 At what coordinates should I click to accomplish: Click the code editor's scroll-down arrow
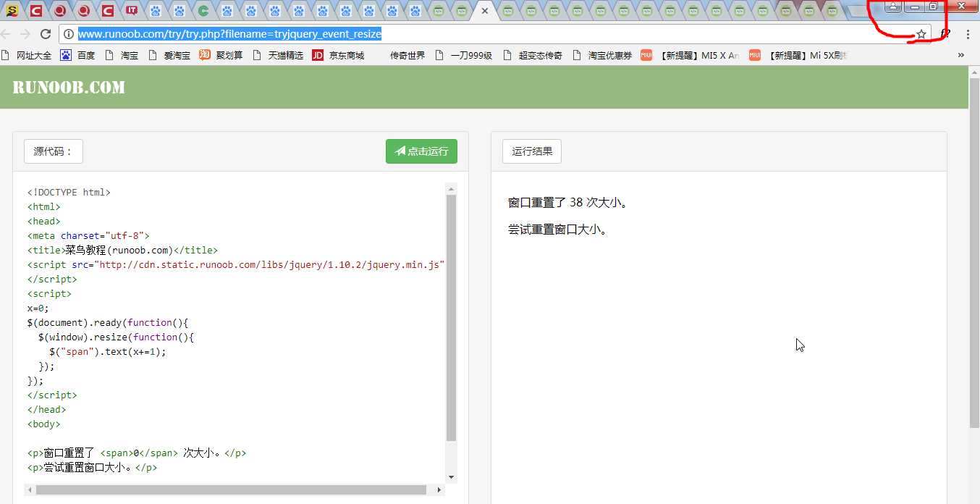[x=452, y=477]
